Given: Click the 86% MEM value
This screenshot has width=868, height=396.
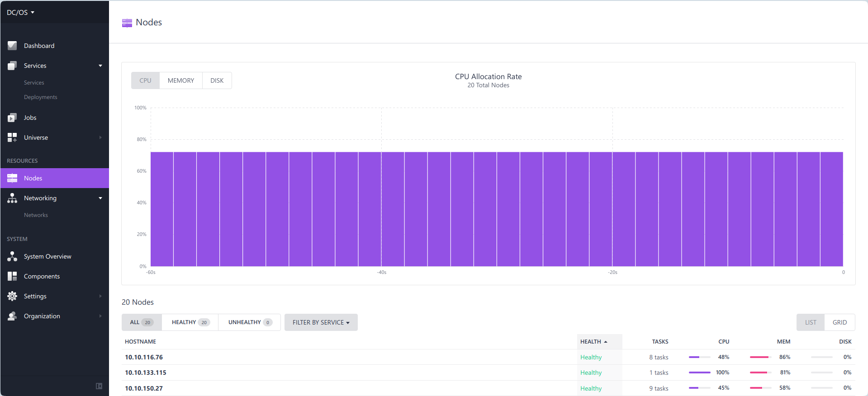Looking at the screenshot, I should tap(785, 357).
